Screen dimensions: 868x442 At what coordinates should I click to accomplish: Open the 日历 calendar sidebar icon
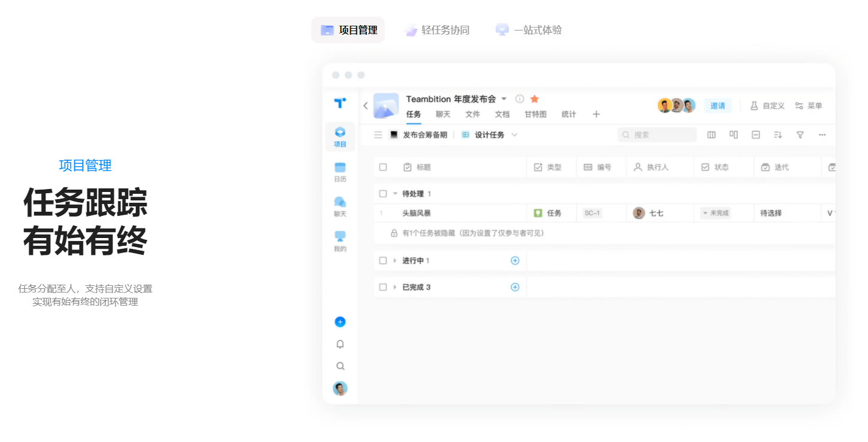pyautogui.click(x=340, y=172)
